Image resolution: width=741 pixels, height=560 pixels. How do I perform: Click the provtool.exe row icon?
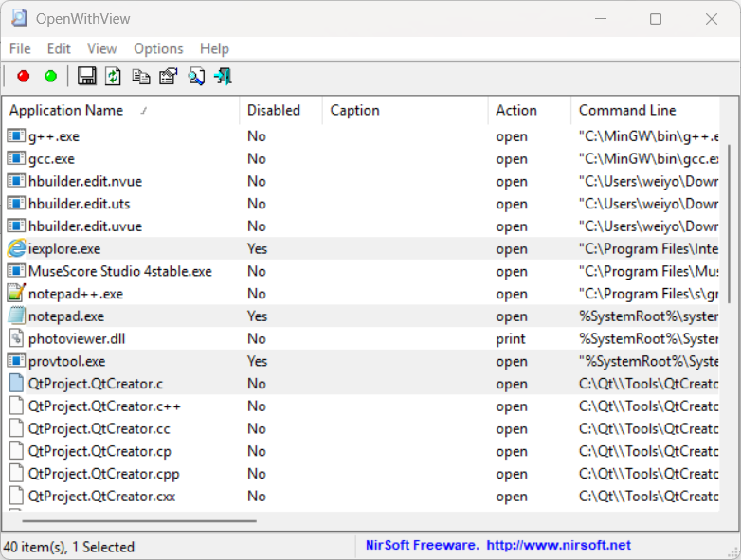(x=16, y=361)
